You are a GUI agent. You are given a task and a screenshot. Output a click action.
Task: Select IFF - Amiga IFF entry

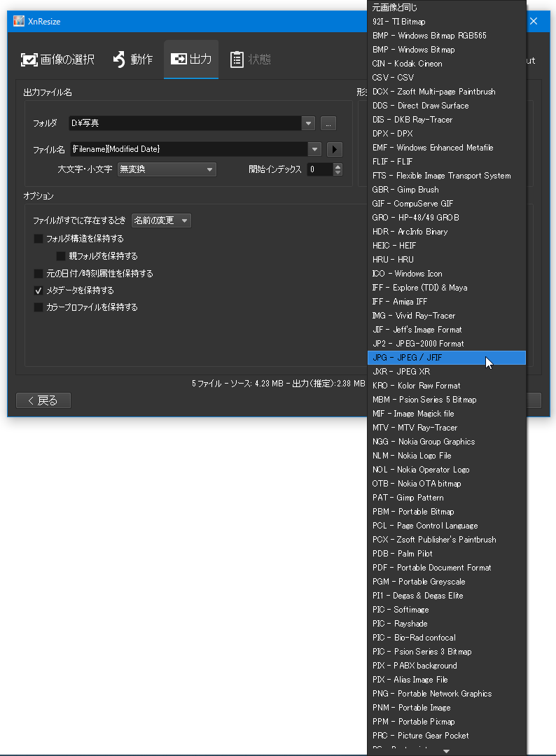pos(447,301)
